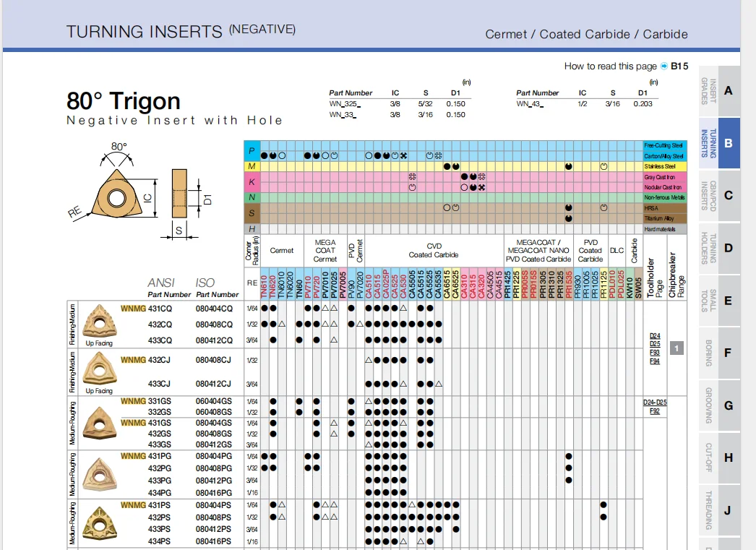Jump to section C CBN/PCD Inserts tab
Image resolution: width=756 pixels, height=550 pixels.
[719, 195]
